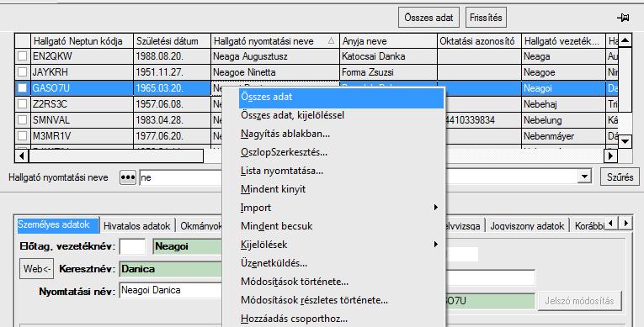Click the empty Előtag input box

[133, 246]
